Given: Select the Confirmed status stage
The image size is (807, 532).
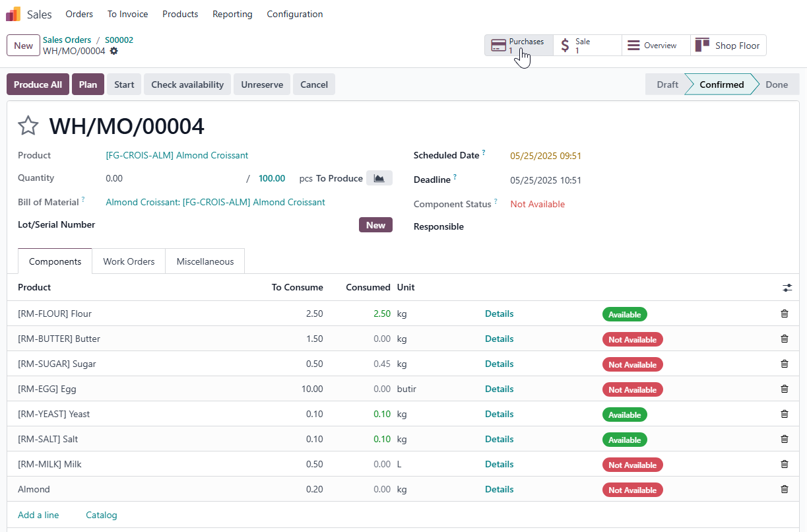Looking at the screenshot, I should (721, 84).
